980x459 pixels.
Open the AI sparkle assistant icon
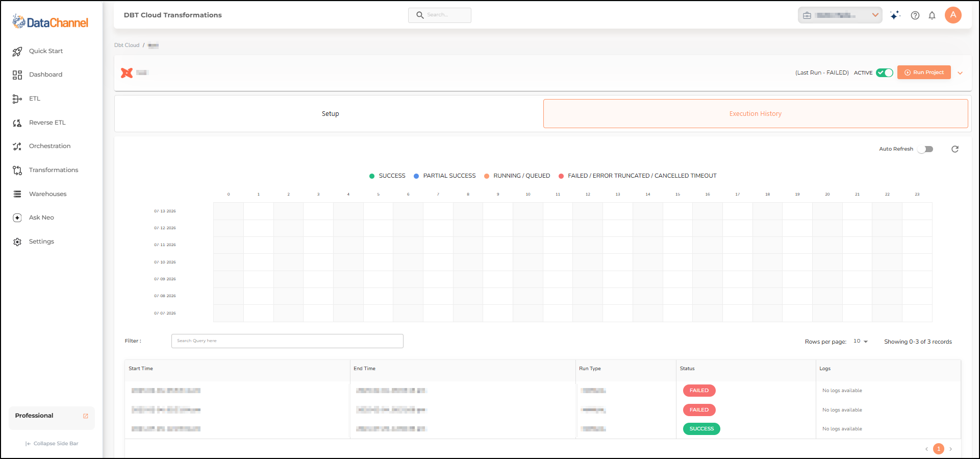pos(895,15)
